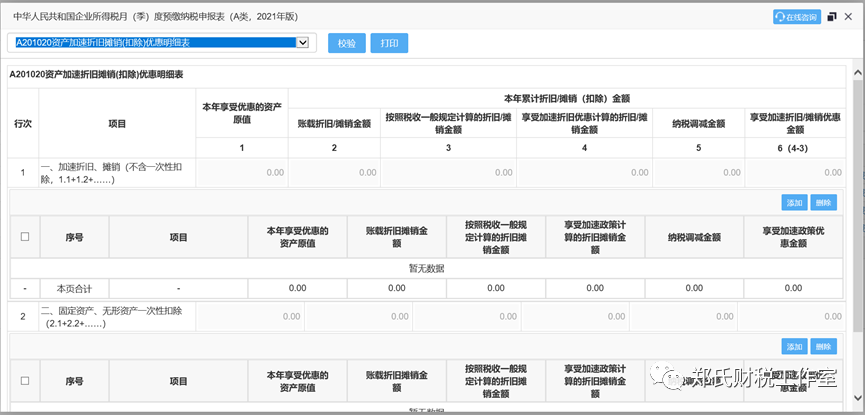Click the 序号 header in first sub-table
The width and height of the screenshot is (865, 415).
tap(74, 237)
